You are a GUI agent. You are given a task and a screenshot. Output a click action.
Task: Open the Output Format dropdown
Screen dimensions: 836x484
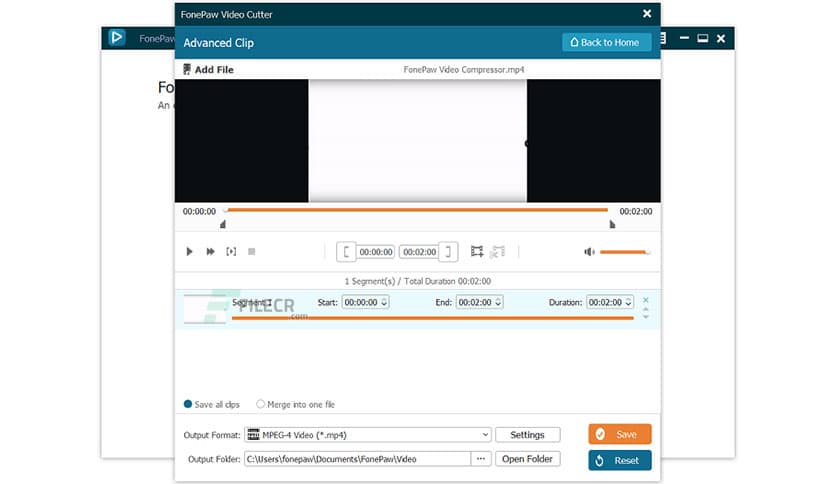pyautogui.click(x=367, y=435)
